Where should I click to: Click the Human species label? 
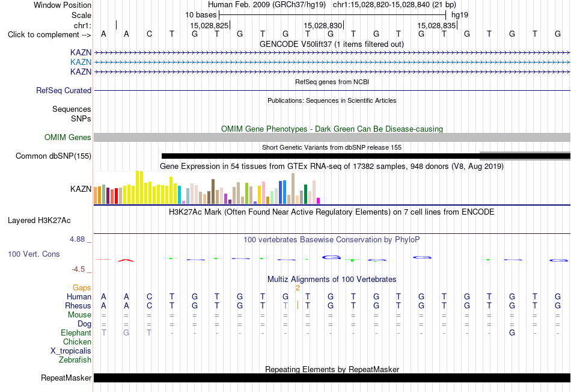click(x=79, y=297)
